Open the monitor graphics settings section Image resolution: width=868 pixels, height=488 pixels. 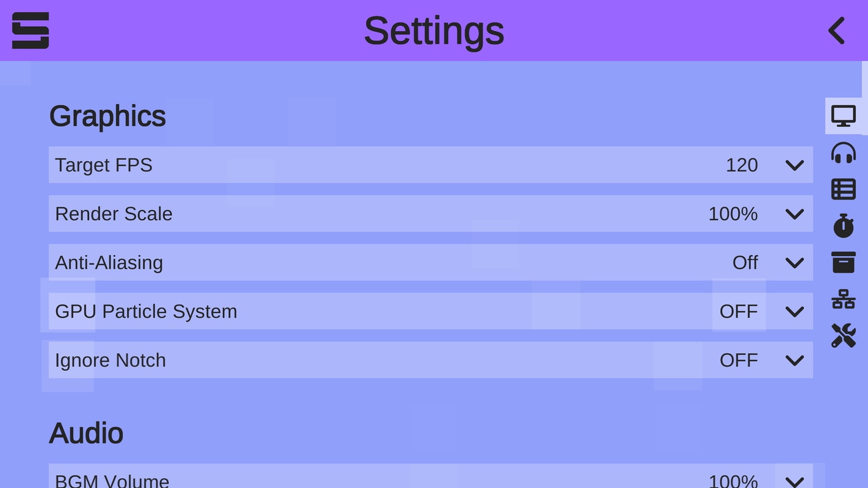(x=844, y=116)
